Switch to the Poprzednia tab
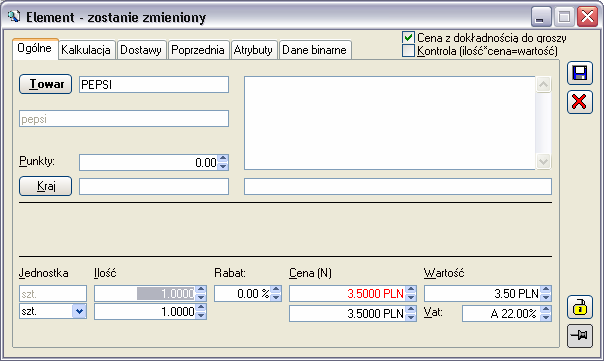Image resolution: width=604 pixels, height=361 pixels. (198, 50)
